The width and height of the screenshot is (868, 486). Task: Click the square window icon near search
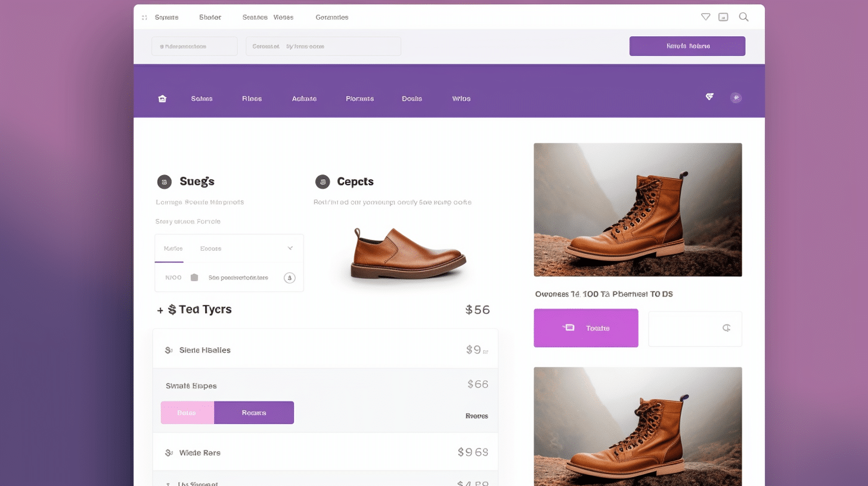pos(723,17)
